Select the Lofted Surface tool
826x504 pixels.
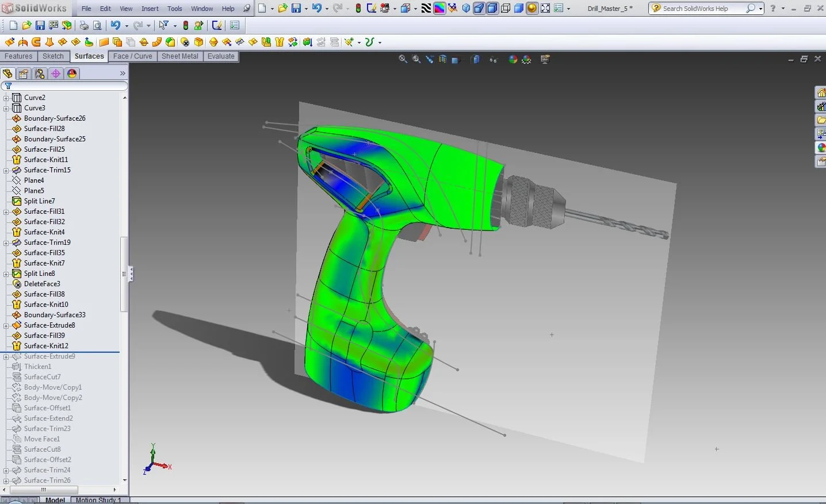(49, 42)
